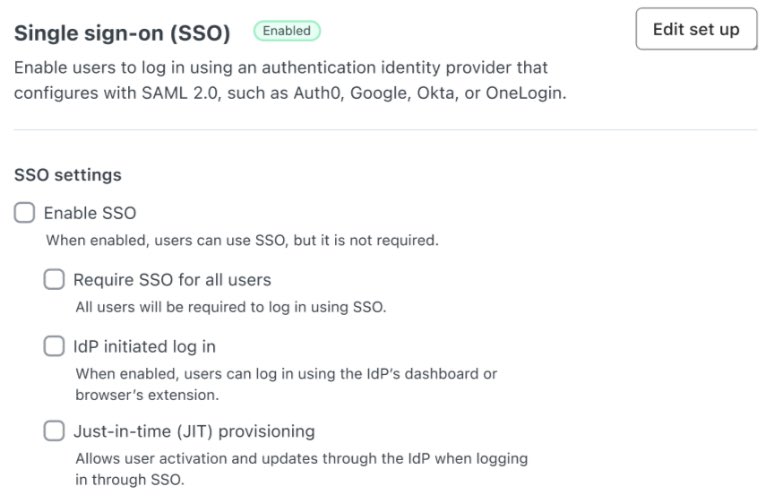Enable the Just-in-time (JIT) provisioning checkbox
The height and width of the screenshot is (504, 778).
pos(54,432)
